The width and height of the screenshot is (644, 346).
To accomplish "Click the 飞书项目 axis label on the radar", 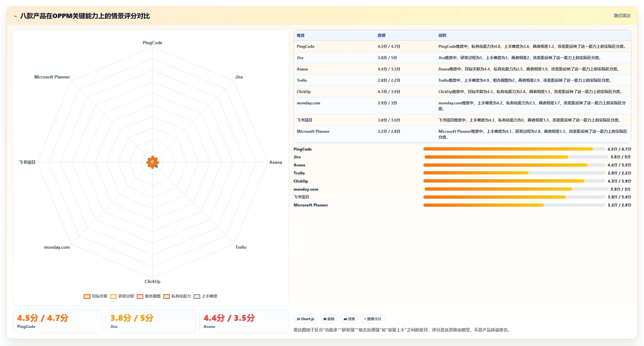I will (27, 162).
